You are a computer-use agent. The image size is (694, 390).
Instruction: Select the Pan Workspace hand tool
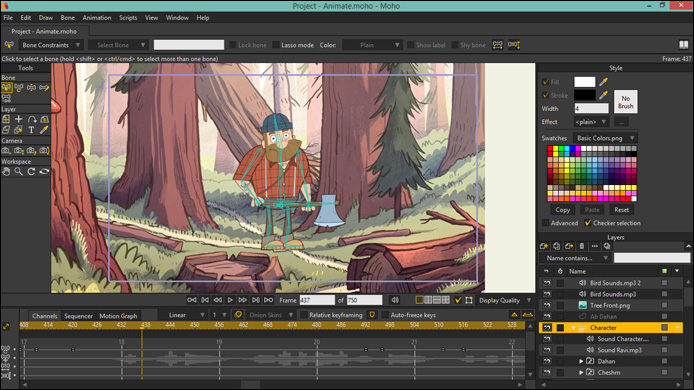click(6, 171)
